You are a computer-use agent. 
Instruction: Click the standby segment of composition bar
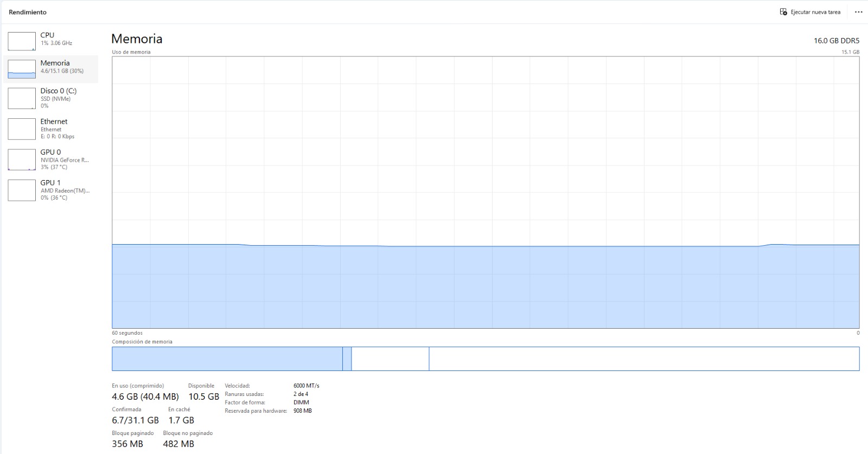pos(390,359)
